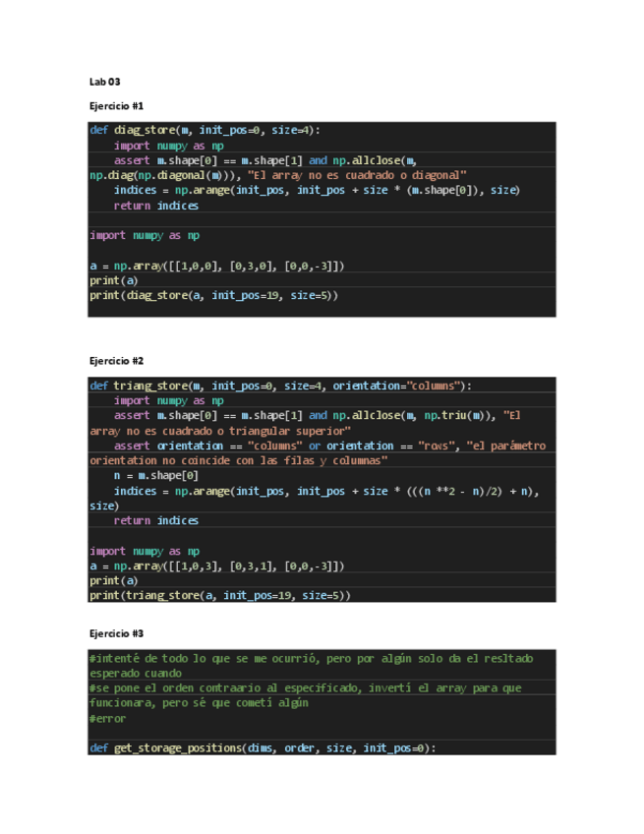The image size is (644, 834).
Task: Select the array line with [0,3,1]
Action: [x=216, y=566]
